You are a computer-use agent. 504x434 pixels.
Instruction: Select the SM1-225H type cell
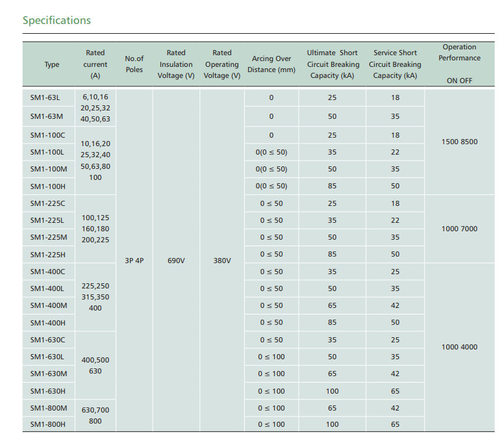point(48,255)
